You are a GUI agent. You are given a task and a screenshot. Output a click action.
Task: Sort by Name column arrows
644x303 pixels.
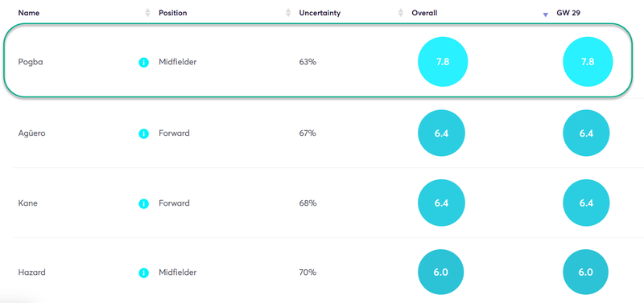pos(148,13)
